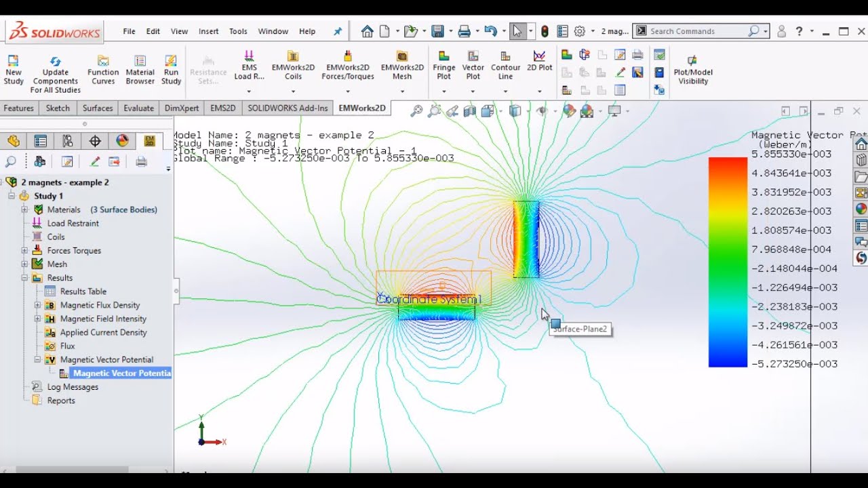Switch to the Sketch tab

coord(58,108)
